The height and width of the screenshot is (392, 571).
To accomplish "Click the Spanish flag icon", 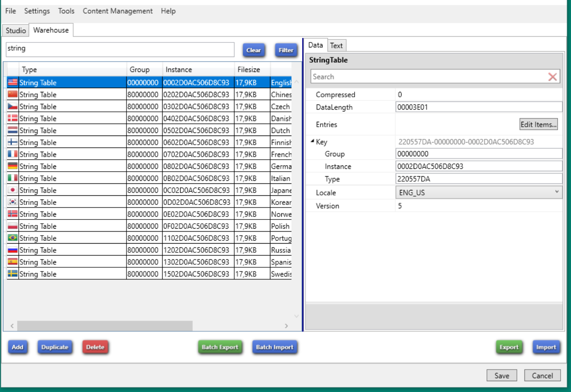I will click(12, 262).
